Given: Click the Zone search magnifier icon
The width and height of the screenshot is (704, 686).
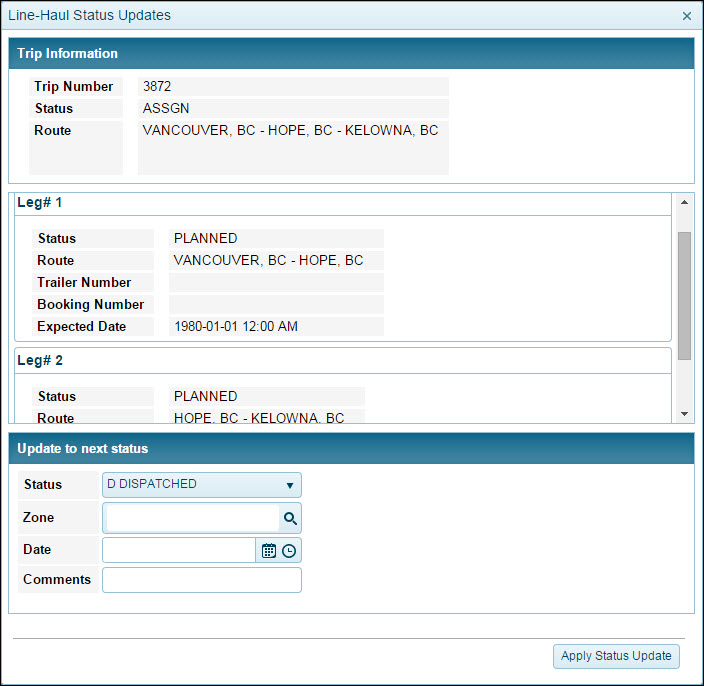Looking at the screenshot, I should click(x=290, y=518).
